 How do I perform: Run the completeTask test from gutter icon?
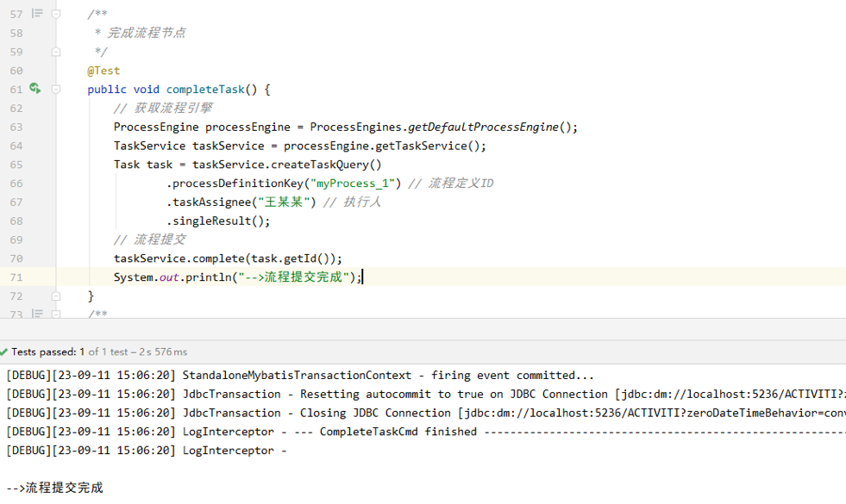(x=34, y=89)
